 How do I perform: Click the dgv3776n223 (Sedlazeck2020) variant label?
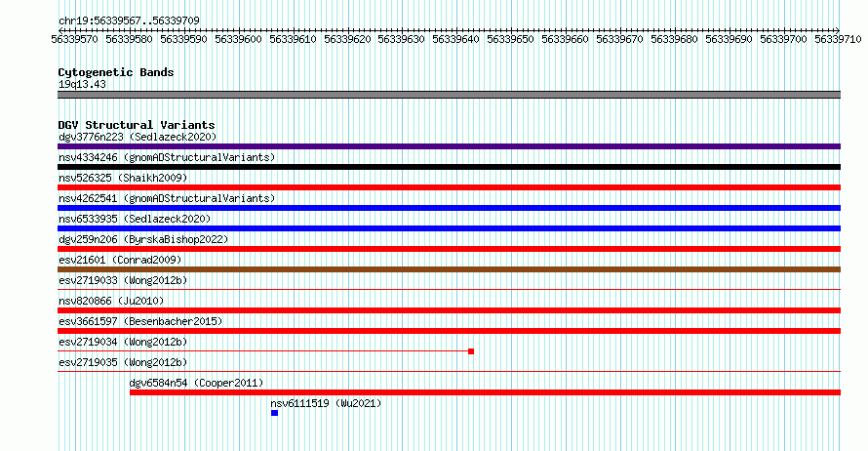click(x=138, y=137)
